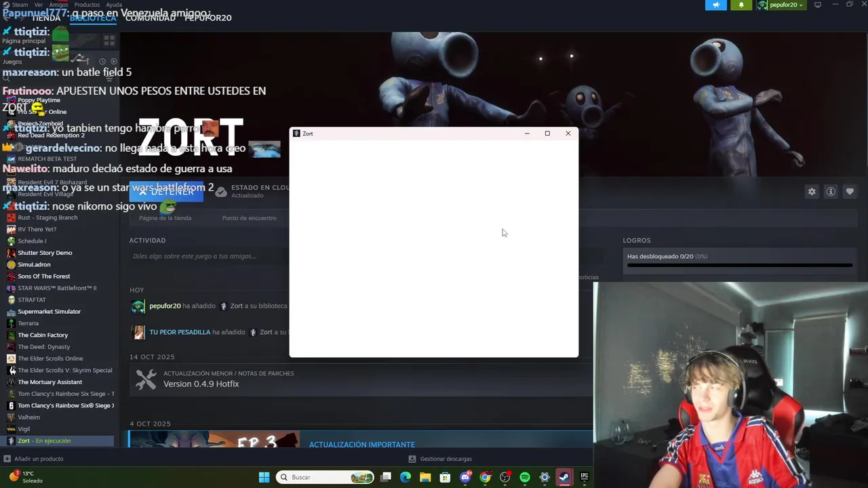Open the Amigos menu
The image size is (868, 488).
tap(58, 5)
